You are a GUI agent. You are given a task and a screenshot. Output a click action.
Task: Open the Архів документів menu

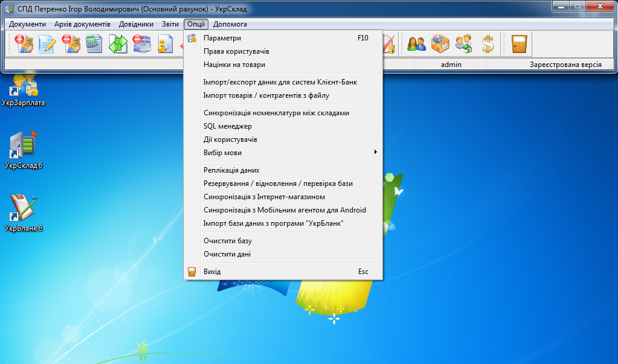82,24
